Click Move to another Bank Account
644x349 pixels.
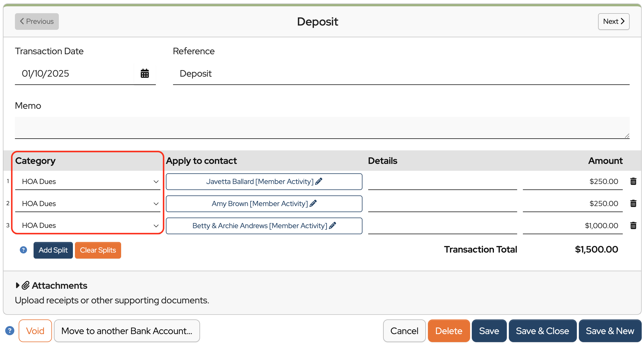tap(127, 331)
